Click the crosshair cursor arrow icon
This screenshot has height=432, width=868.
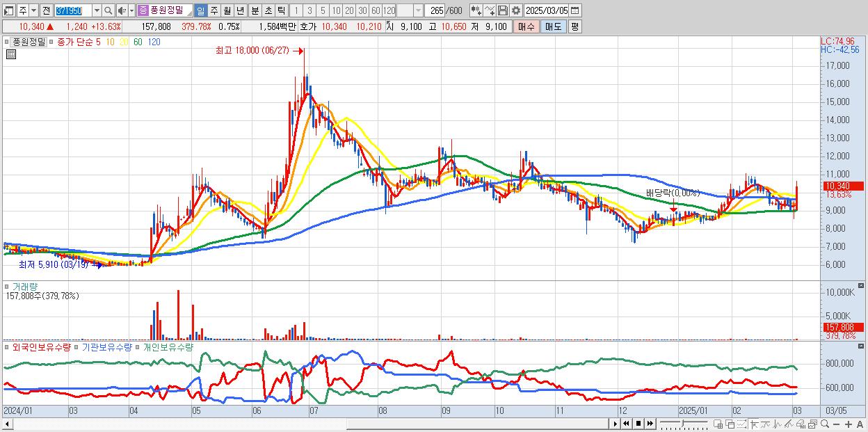click(x=754, y=424)
